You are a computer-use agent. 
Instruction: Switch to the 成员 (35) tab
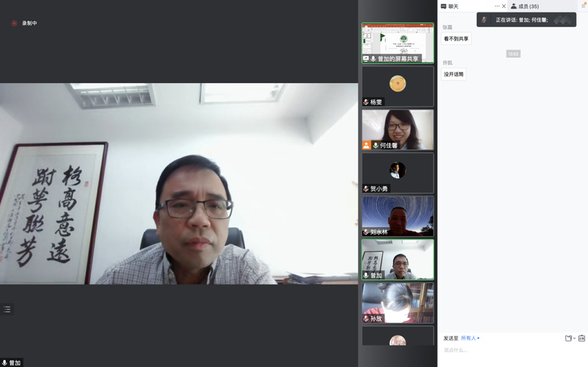pyautogui.click(x=528, y=6)
